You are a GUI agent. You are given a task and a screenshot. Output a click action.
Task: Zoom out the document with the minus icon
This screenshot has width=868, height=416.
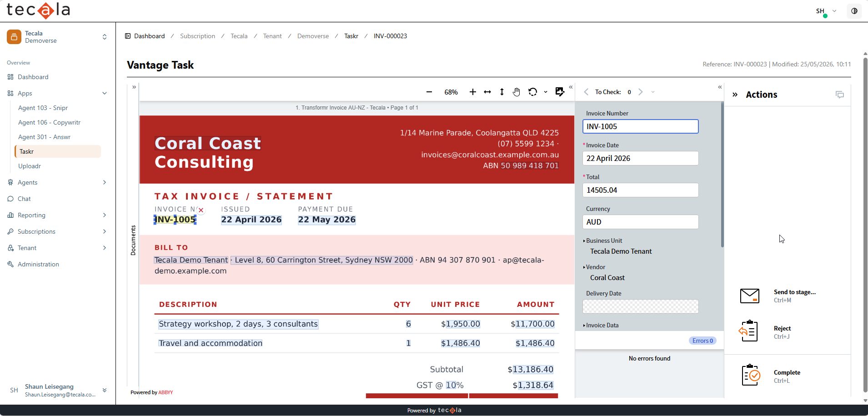pos(429,92)
